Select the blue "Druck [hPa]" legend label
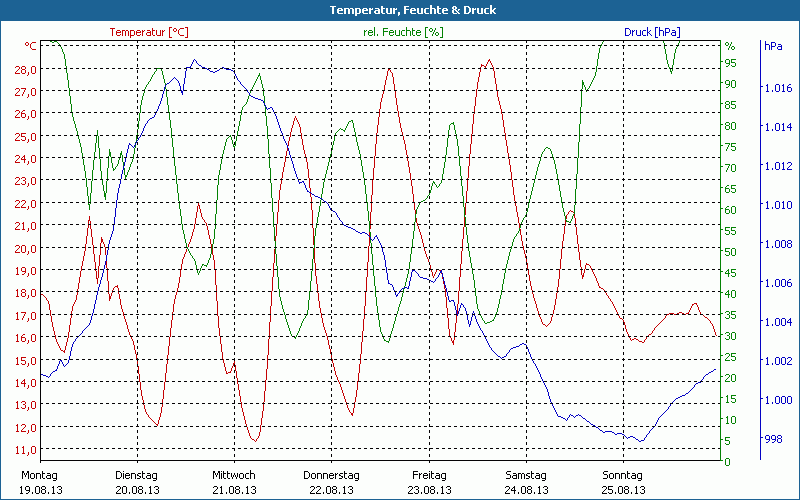 pyautogui.click(x=653, y=32)
